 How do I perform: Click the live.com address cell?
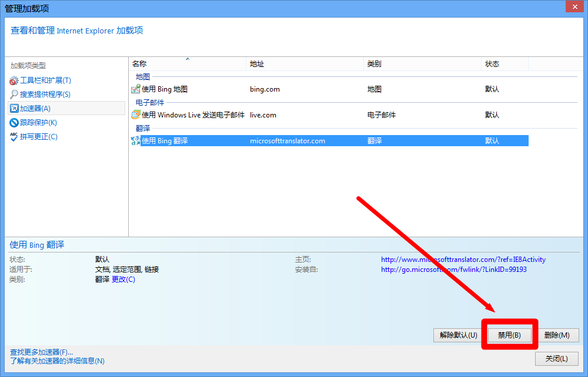tap(263, 115)
